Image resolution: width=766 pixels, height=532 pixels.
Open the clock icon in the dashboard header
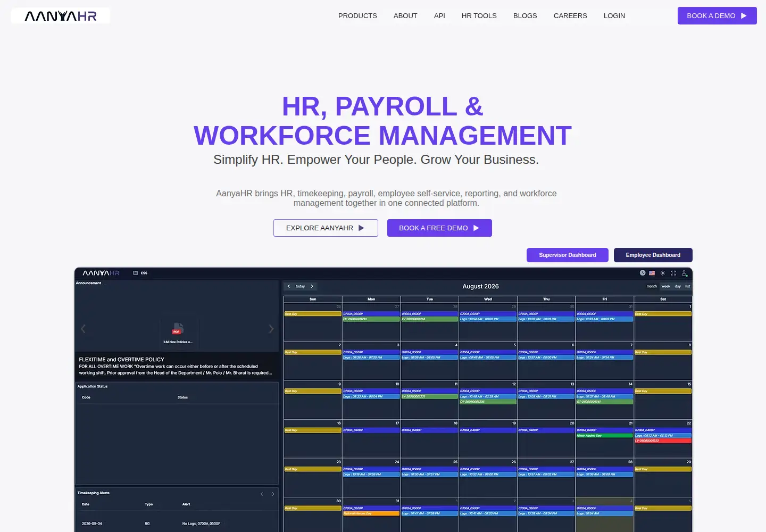(x=643, y=273)
